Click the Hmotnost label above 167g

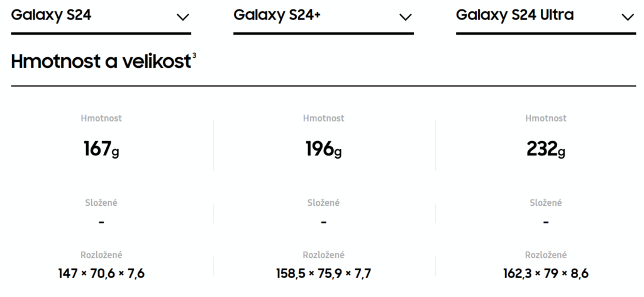click(x=101, y=118)
